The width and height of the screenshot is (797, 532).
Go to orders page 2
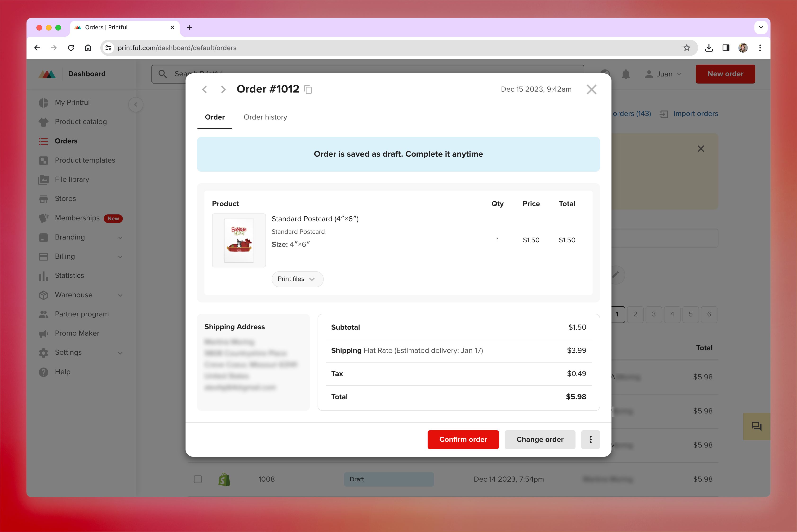coord(635,314)
